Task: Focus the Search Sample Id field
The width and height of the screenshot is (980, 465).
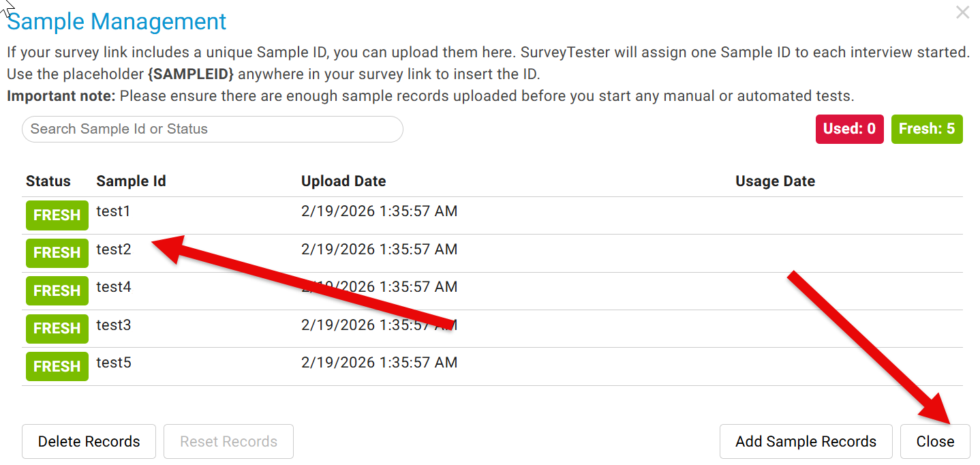Action: [x=212, y=129]
